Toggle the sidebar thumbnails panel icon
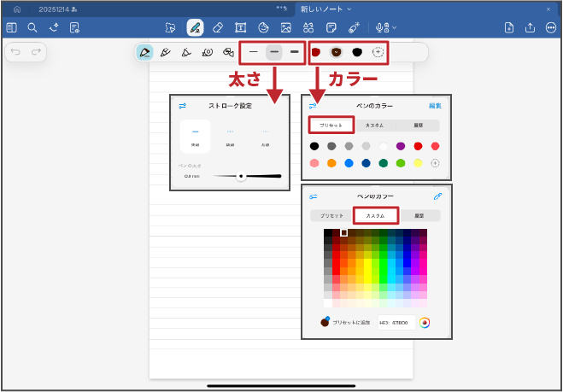The image size is (563, 392). pos(11,27)
